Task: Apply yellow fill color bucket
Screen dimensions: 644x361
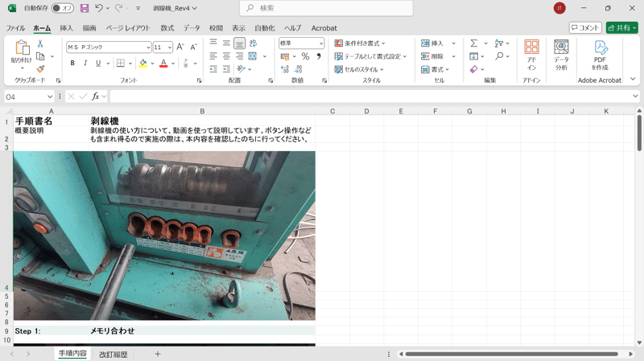Action: tap(143, 64)
